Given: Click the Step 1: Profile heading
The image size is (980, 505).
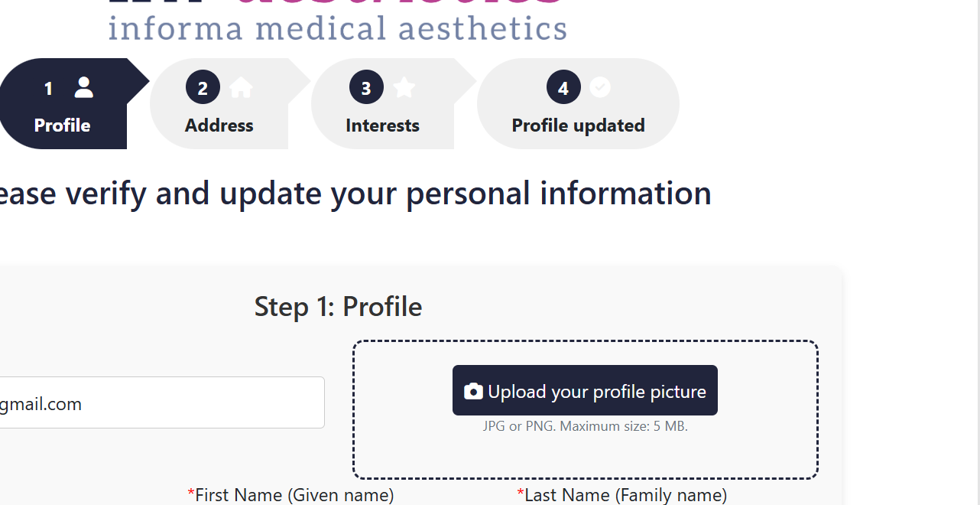Looking at the screenshot, I should point(338,307).
